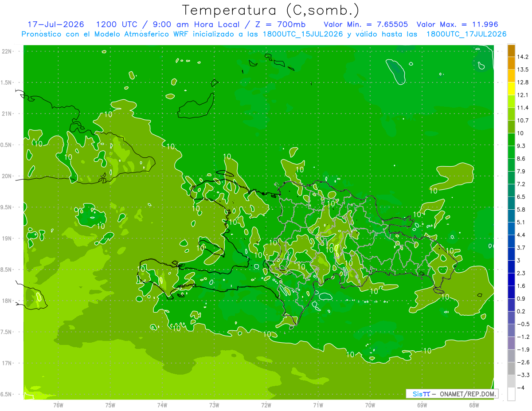This screenshot has width=532, height=411.
Task: Click the "7.9" color bar label
Action: (521, 172)
